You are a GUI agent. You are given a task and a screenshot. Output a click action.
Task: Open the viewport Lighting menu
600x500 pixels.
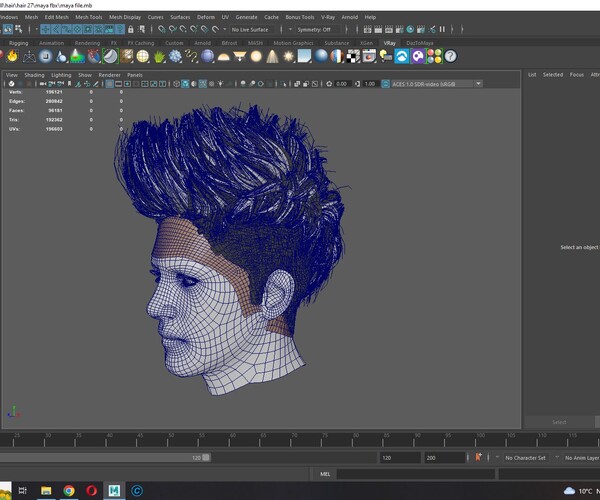point(61,75)
